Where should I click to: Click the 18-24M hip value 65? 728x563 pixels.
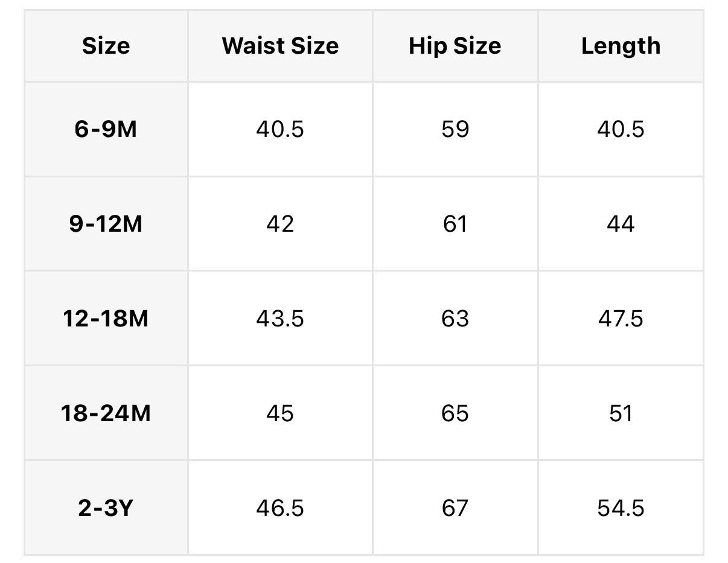(455, 413)
